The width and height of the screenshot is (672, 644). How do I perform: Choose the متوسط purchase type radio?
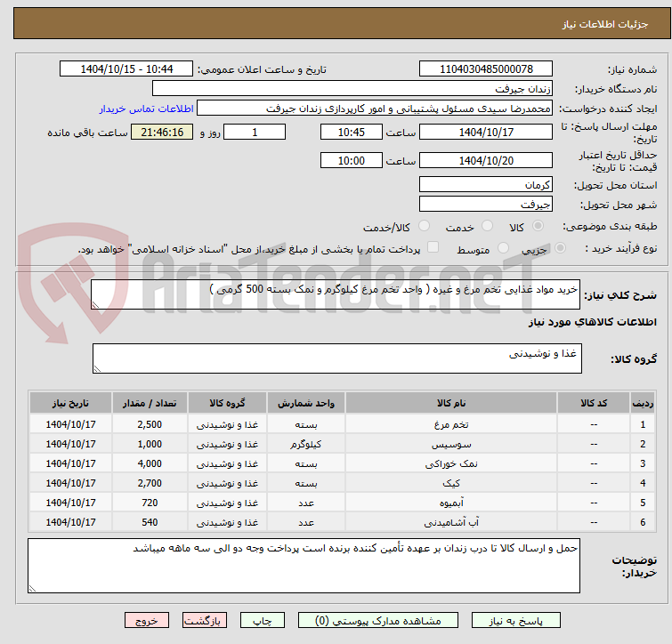503,248
